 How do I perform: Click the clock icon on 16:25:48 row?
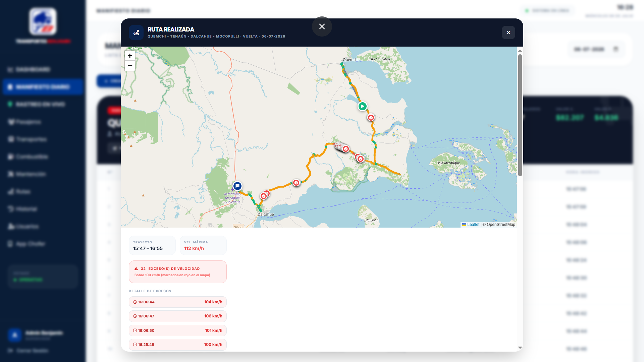(x=135, y=345)
